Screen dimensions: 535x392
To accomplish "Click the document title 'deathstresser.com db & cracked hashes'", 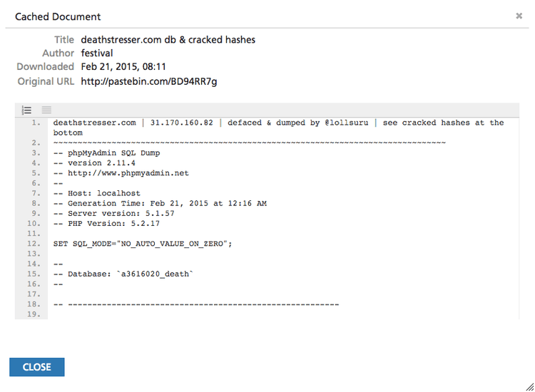I will coord(168,40).
